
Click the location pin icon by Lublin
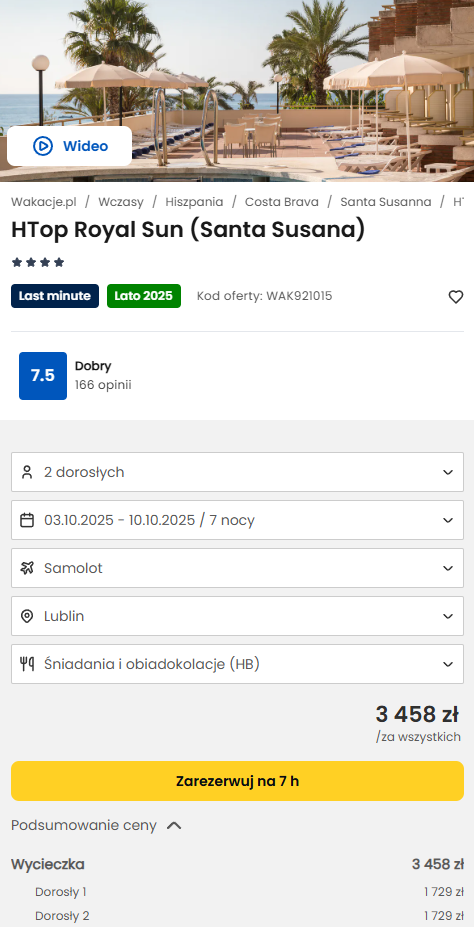coord(27,616)
